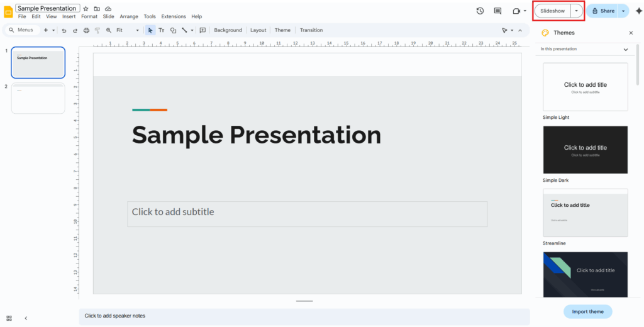Apply the Simple Dark theme

pos(585,150)
